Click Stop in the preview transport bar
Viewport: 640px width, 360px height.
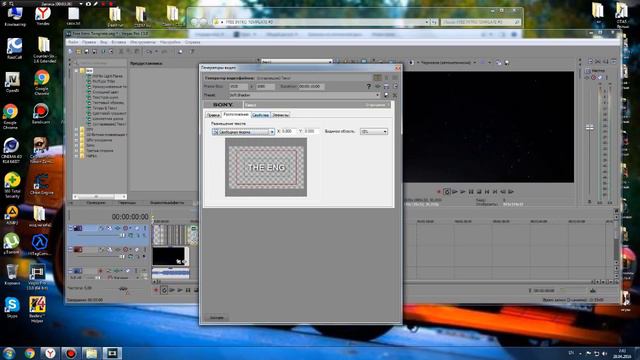point(479,191)
